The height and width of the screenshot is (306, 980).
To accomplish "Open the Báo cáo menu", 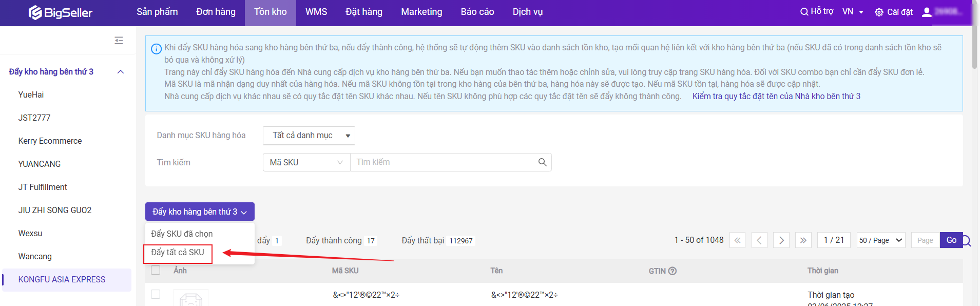I will (x=477, y=12).
